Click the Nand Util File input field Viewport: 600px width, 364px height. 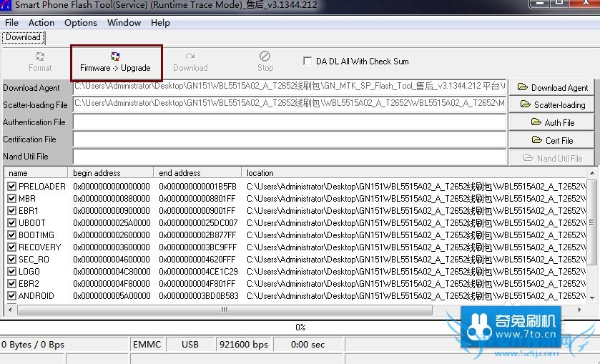pyautogui.click(x=290, y=157)
